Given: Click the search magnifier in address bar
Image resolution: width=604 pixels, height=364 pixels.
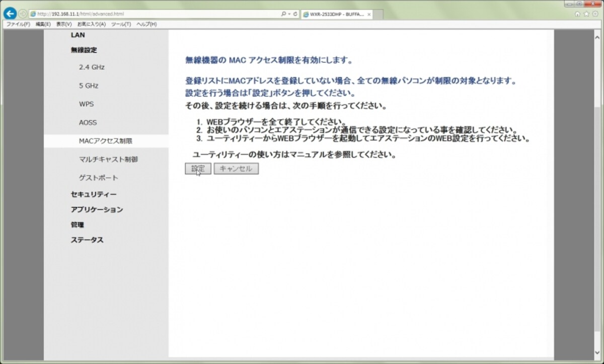Looking at the screenshot, I should click(x=284, y=14).
